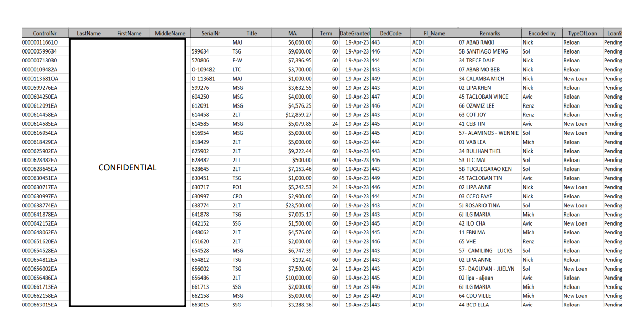Select the $192.40 amount cell

292,260
